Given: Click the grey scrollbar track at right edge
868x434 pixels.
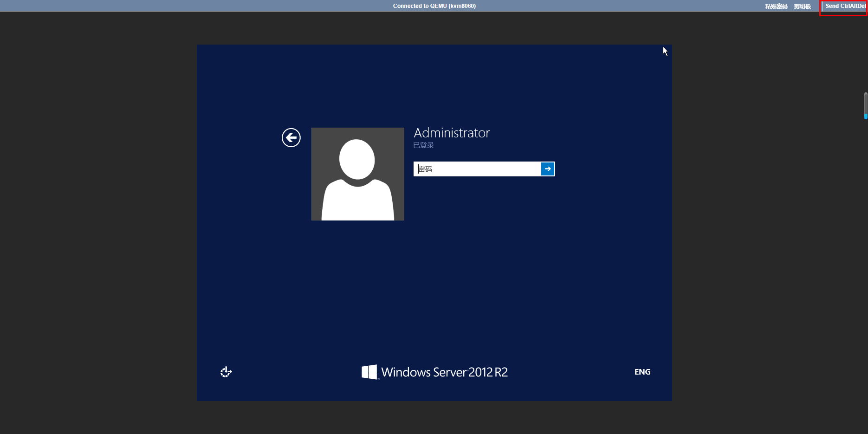Looking at the screenshot, I should click(866, 103).
